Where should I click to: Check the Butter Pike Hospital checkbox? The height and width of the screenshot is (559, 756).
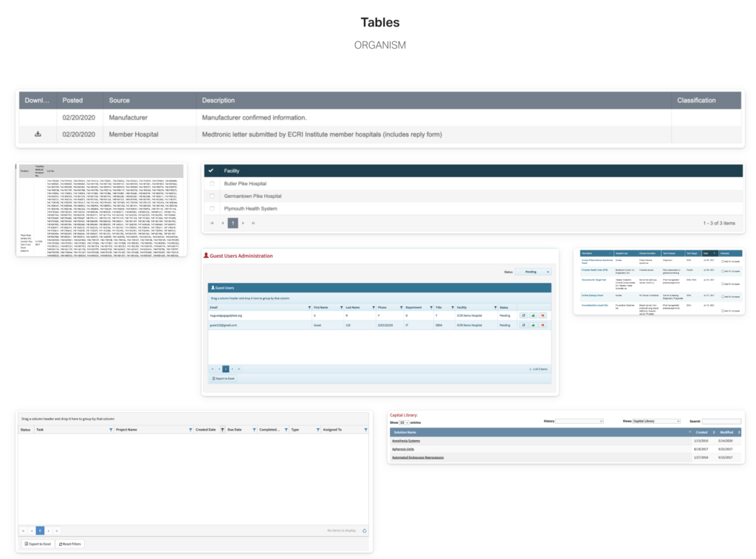click(213, 183)
